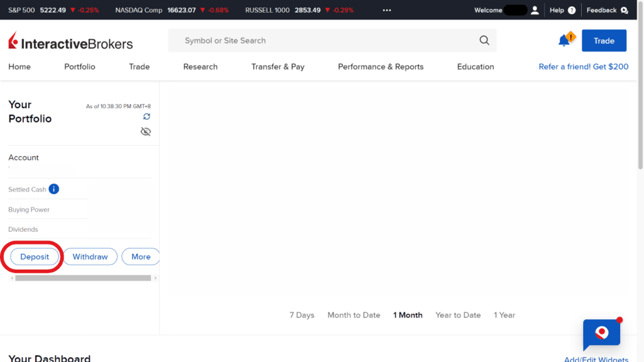Open the Portfolio menu item
Image resolution: width=644 pixels, height=362 pixels.
pyautogui.click(x=80, y=67)
